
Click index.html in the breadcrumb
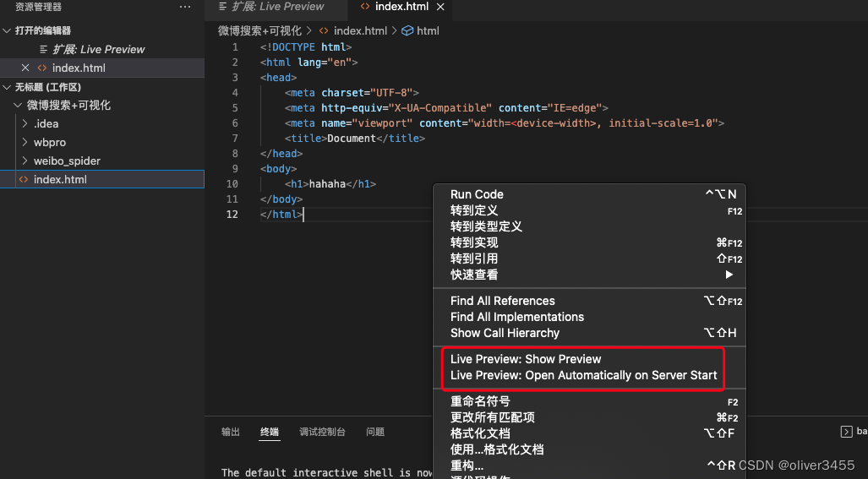[360, 31]
